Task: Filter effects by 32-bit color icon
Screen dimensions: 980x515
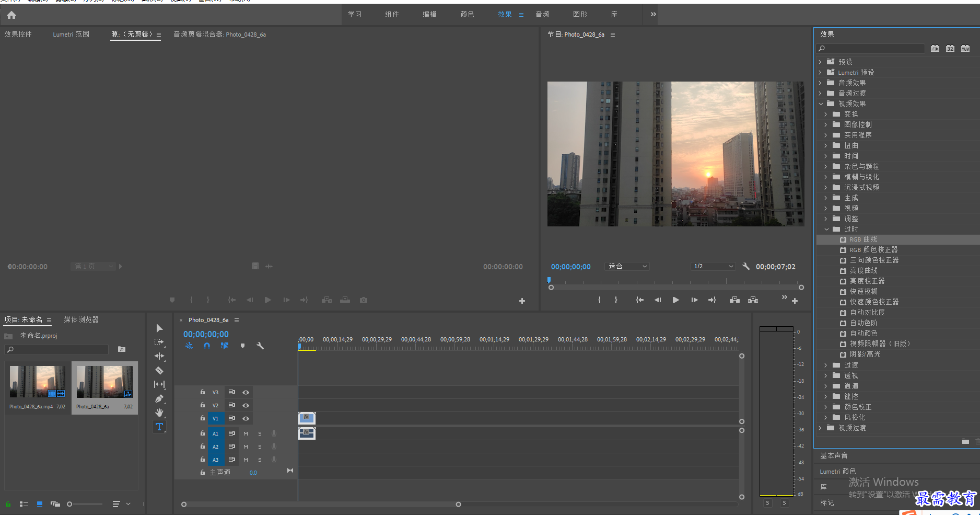Action: (950, 49)
